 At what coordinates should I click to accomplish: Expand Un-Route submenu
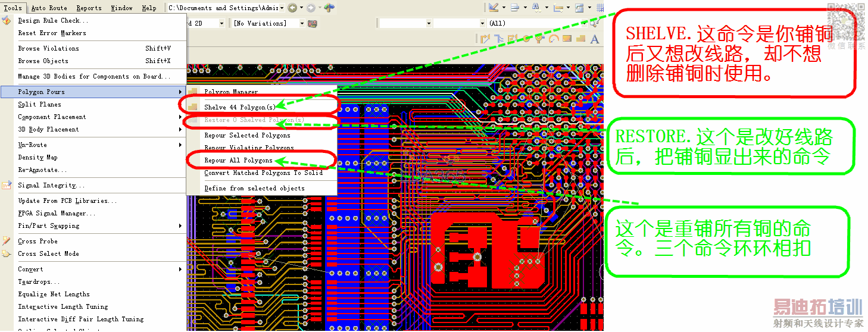click(x=93, y=145)
